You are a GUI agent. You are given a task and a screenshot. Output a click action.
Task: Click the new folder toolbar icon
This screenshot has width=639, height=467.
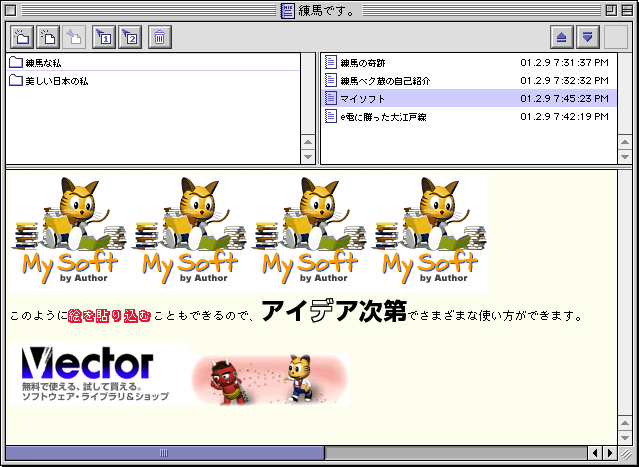click(22, 37)
